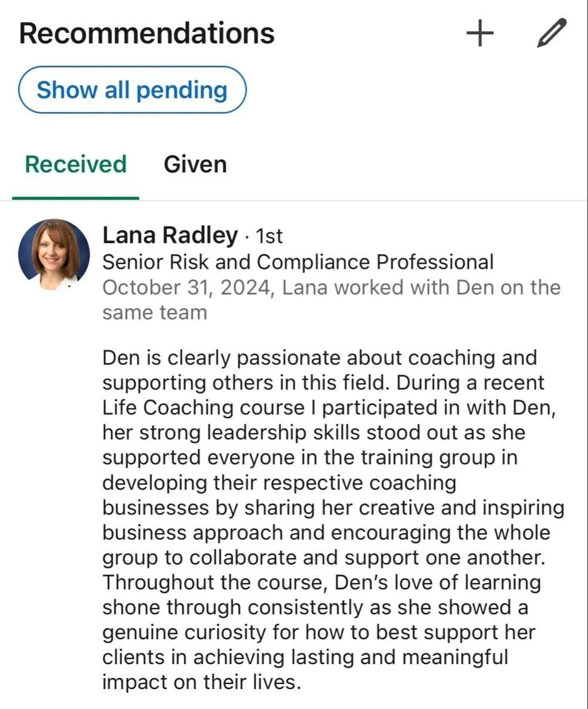Open Lana Radley's profile photo
This screenshot has height=709, width=588.
[x=54, y=254]
